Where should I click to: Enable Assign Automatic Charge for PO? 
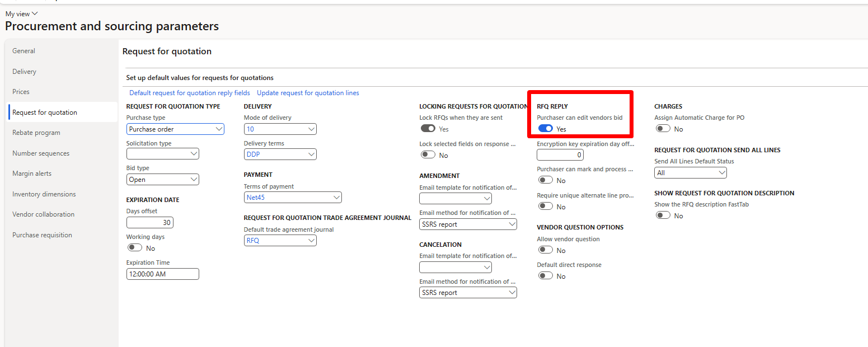coord(663,129)
